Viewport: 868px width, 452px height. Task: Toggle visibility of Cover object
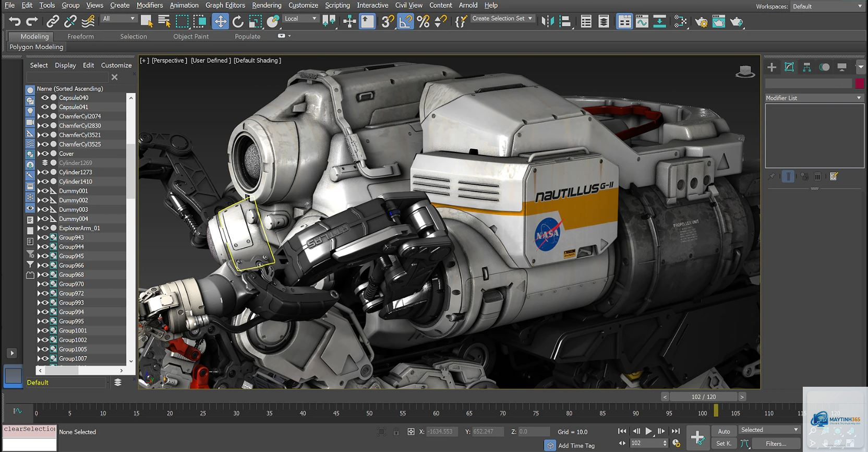45,153
